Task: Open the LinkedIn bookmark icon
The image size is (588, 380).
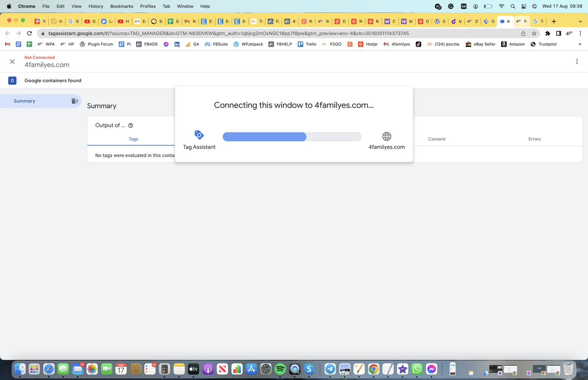Action: [x=177, y=44]
